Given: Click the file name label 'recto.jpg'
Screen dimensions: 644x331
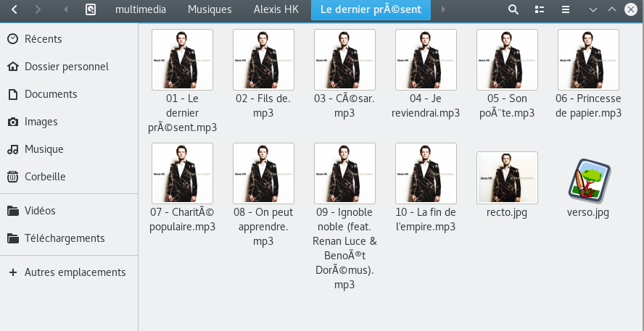Looking at the screenshot, I should click(x=507, y=212).
